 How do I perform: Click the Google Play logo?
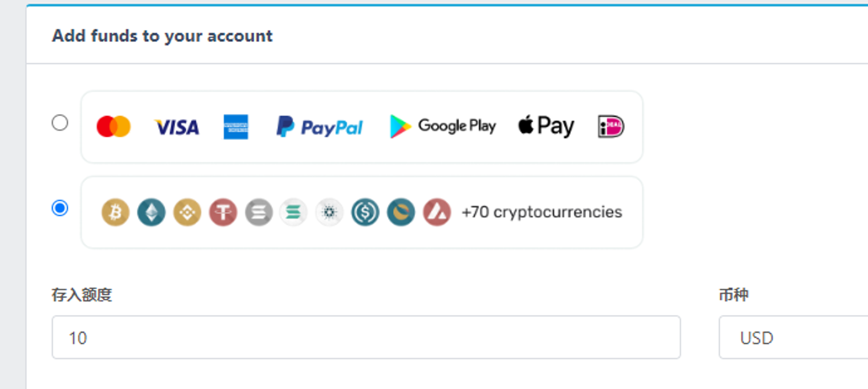click(x=443, y=126)
